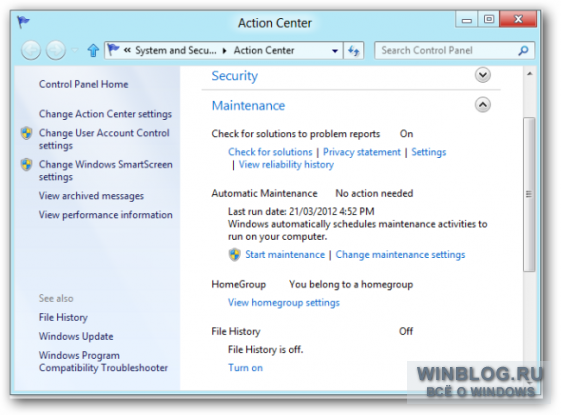Click 'Check for solutions to problem reports' label
561x415 pixels.
pos(296,134)
